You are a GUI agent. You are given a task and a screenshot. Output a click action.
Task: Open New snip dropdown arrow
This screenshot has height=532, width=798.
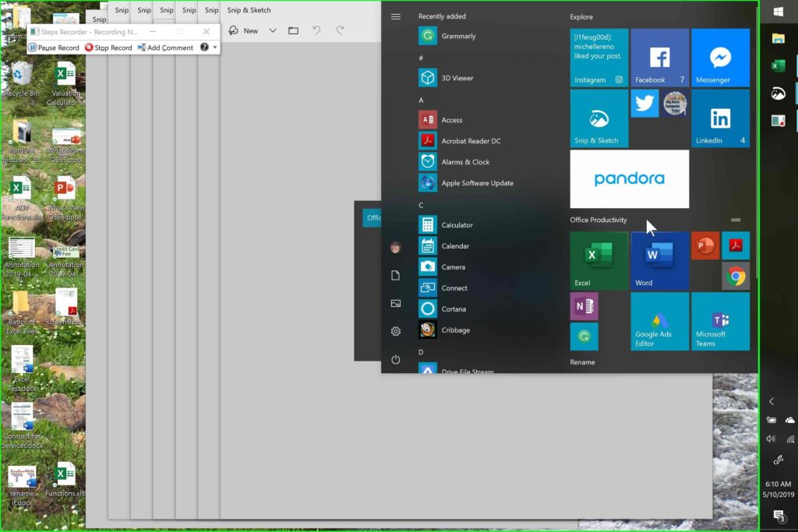coord(273,30)
